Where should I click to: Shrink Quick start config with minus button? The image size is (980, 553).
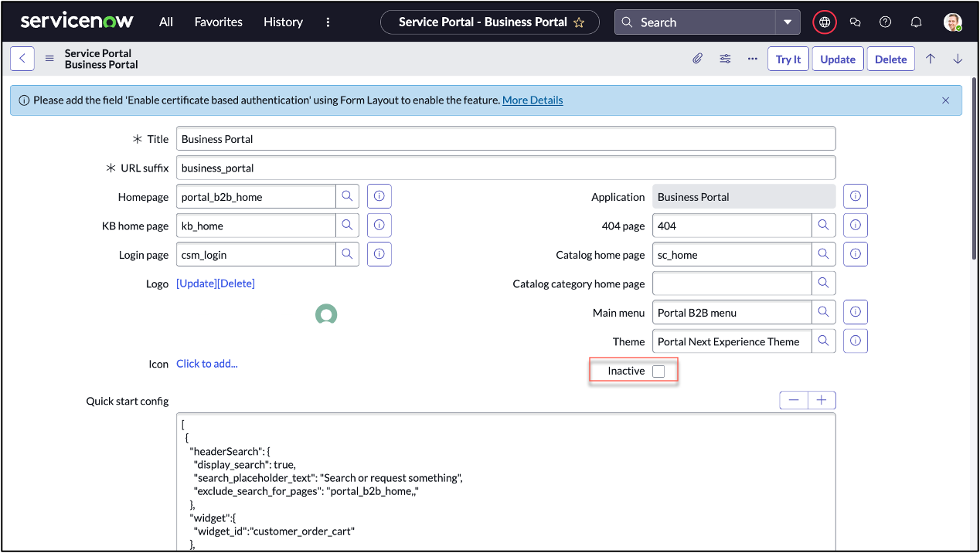(x=794, y=400)
